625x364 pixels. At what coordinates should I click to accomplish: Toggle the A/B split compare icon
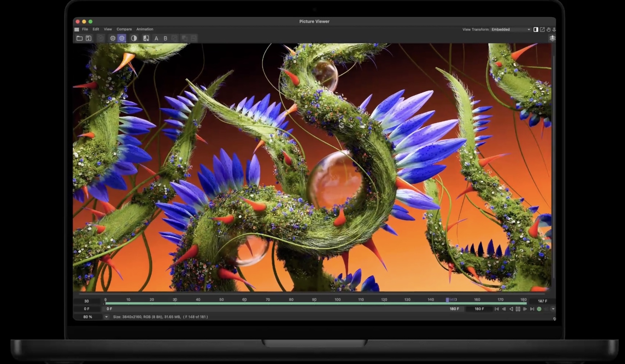(x=146, y=38)
